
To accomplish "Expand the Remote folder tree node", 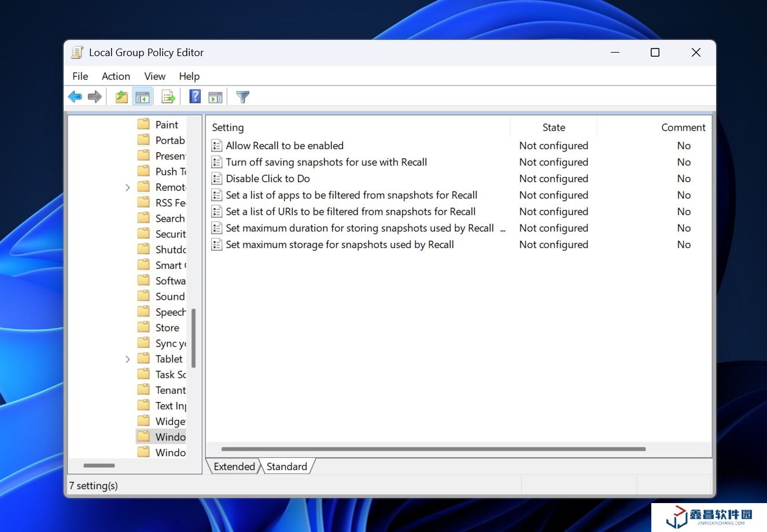I will click(128, 187).
